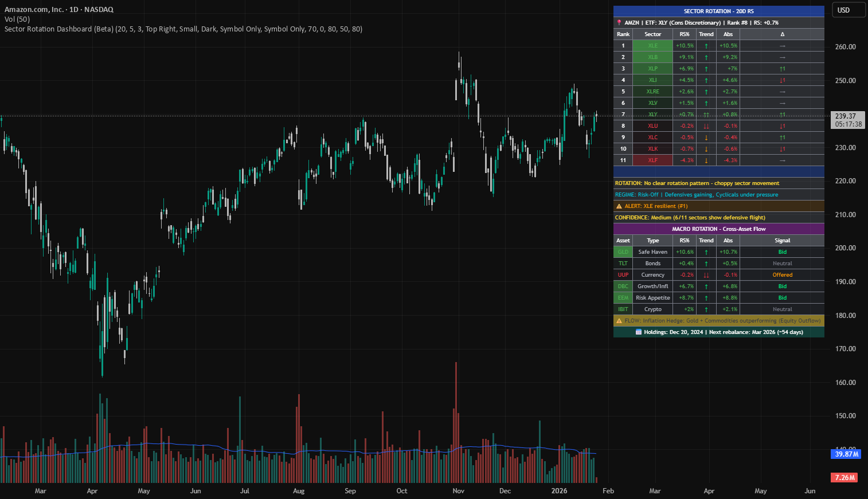
Task: Click the warning icon in the FLOW inflation hedge banner
Action: pos(620,320)
